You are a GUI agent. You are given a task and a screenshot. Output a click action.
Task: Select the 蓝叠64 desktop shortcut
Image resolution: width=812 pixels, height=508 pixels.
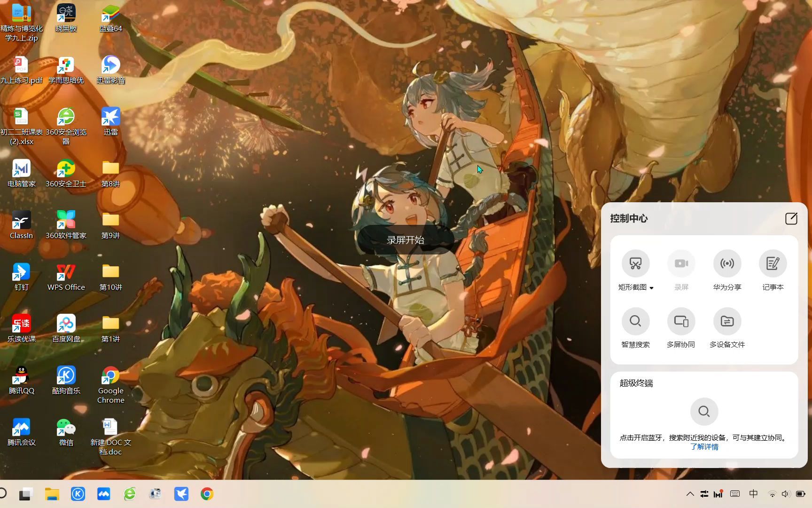click(x=111, y=18)
